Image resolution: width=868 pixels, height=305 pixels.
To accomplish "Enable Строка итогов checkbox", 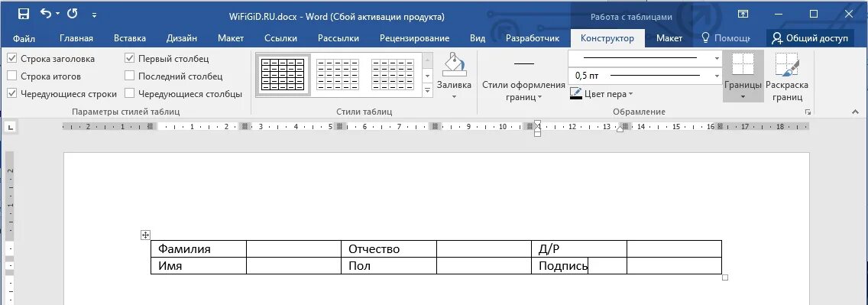I will tap(11, 76).
